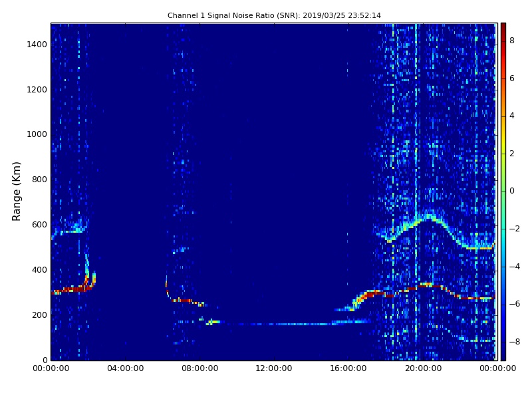This screenshot has width=532, height=399.
Task: Click the plot title showing Channel 1 SNR
Action: coord(274,15)
